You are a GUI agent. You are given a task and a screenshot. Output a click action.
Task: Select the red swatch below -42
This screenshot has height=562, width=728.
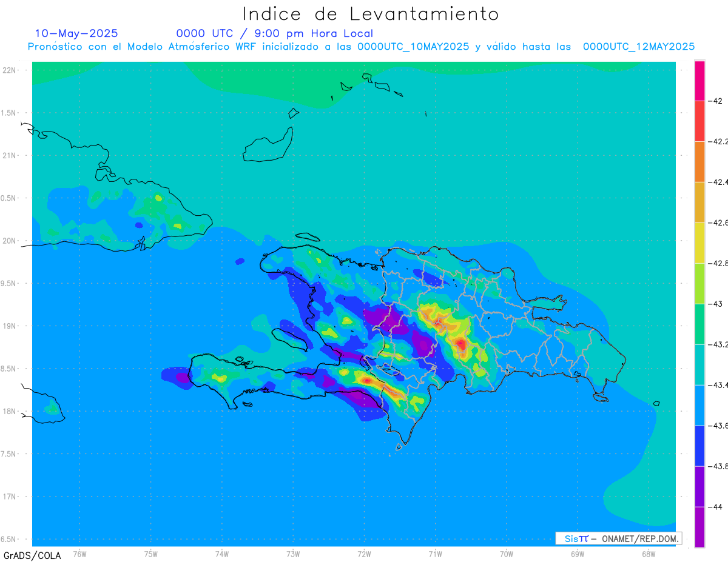(x=699, y=121)
